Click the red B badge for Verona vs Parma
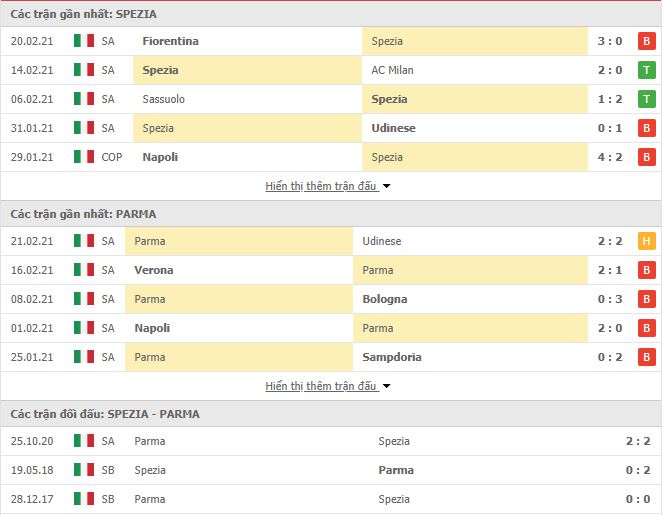 (646, 270)
